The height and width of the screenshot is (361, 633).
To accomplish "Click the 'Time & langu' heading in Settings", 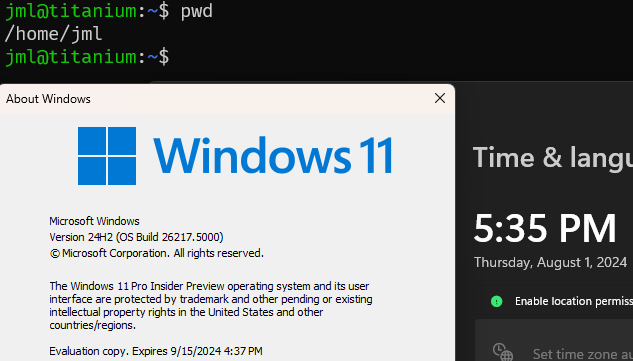I will [553, 158].
